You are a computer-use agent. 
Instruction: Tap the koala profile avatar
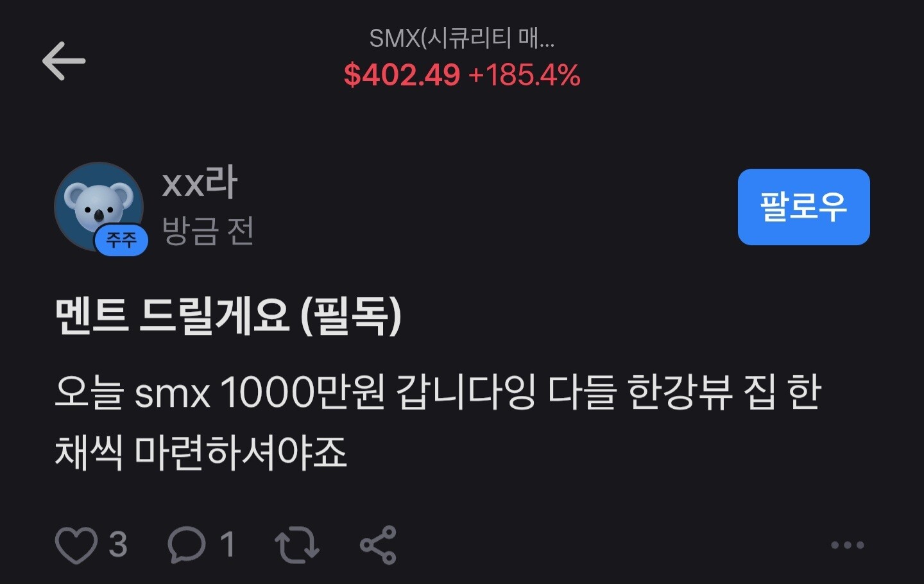coord(99,207)
